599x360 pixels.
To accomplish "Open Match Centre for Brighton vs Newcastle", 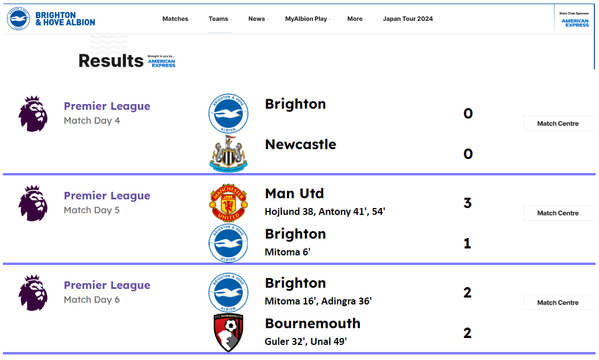I will 558,123.
